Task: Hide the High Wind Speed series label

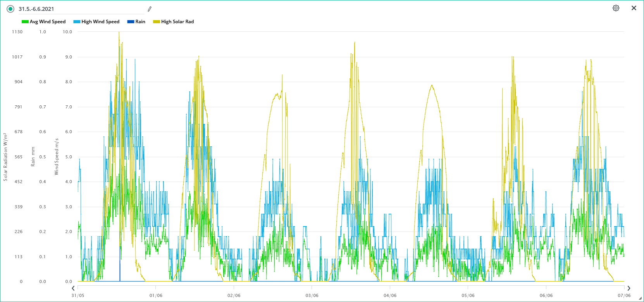Action: click(100, 22)
